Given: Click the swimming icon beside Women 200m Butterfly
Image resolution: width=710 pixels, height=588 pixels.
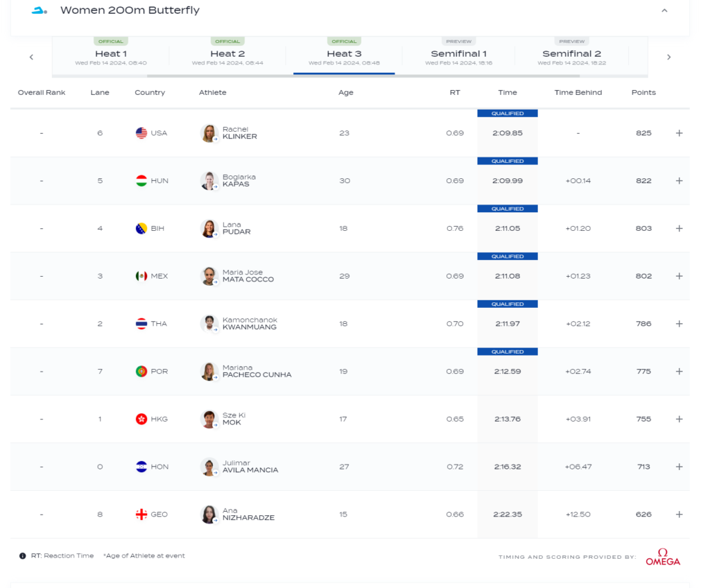Looking at the screenshot, I should coord(40,10).
